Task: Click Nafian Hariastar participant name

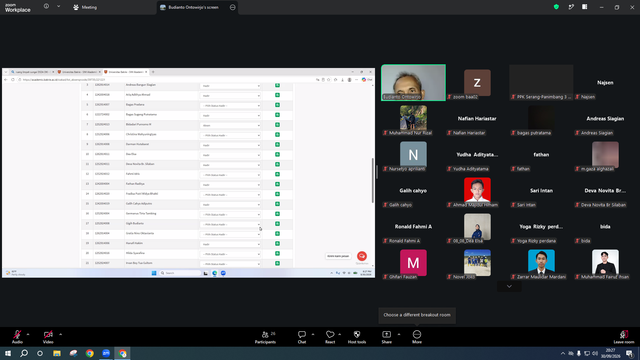Action: 477,118
